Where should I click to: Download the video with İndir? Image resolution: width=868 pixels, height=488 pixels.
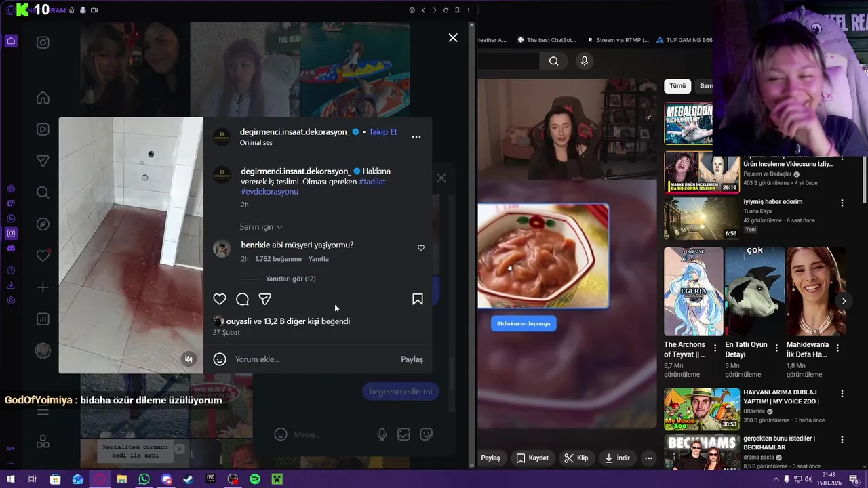tap(617, 458)
